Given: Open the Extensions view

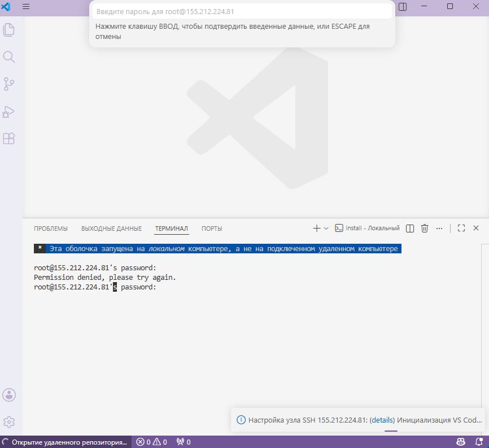Looking at the screenshot, I should click(8, 138).
